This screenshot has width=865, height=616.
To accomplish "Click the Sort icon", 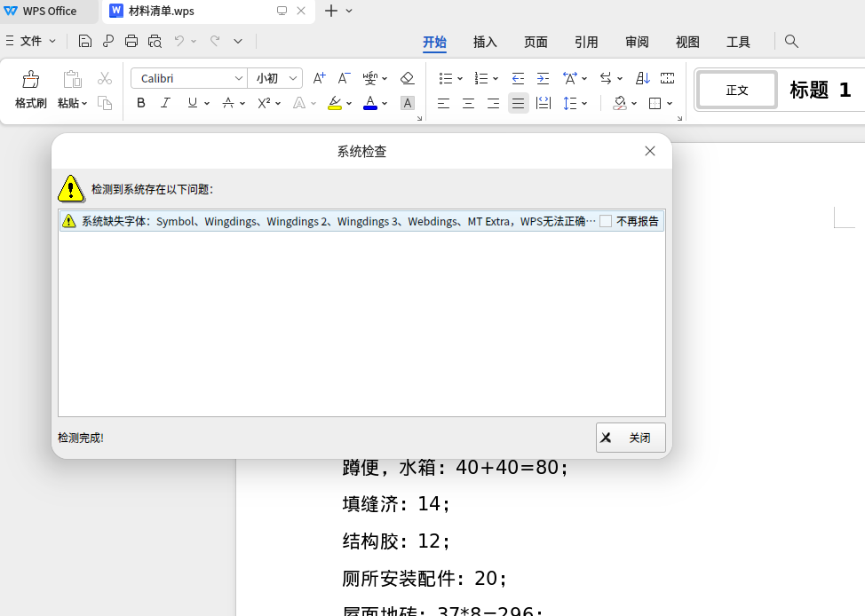I will click(643, 78).
